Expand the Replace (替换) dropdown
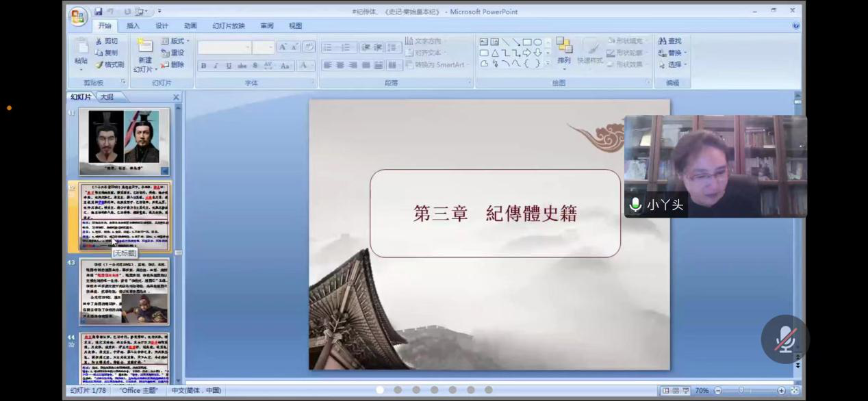Image resolution: width=868 pixels, height=401 pixels. point(685,53)
